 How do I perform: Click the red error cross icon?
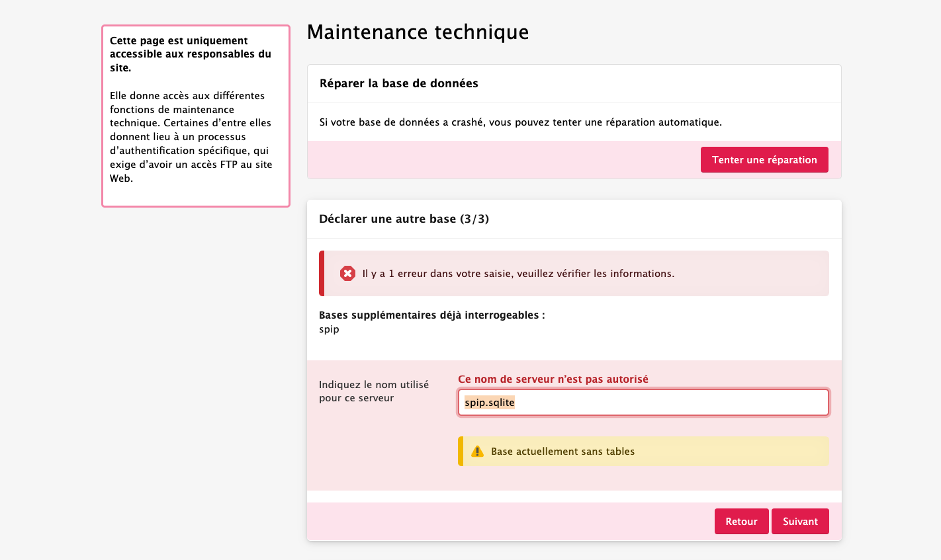click(x=347, y=273)
